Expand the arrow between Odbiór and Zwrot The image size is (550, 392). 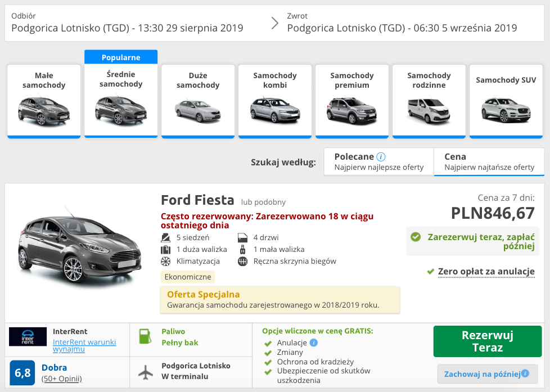point(275,24)
